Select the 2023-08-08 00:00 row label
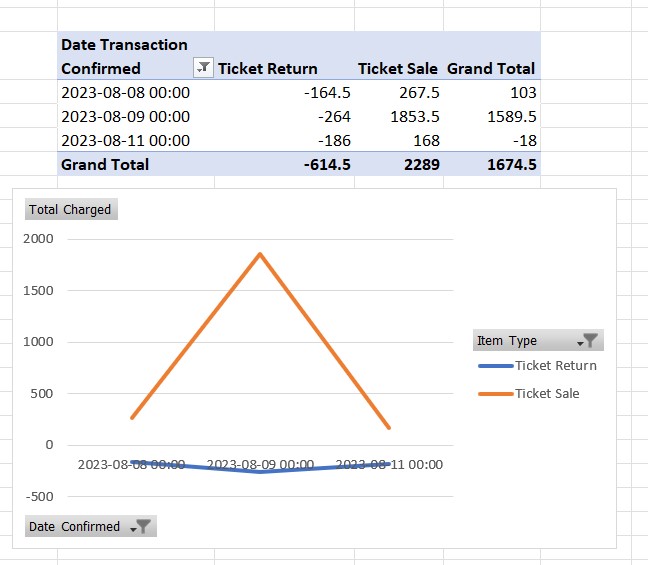The image size is (648, 565). [x=126, y=93]
